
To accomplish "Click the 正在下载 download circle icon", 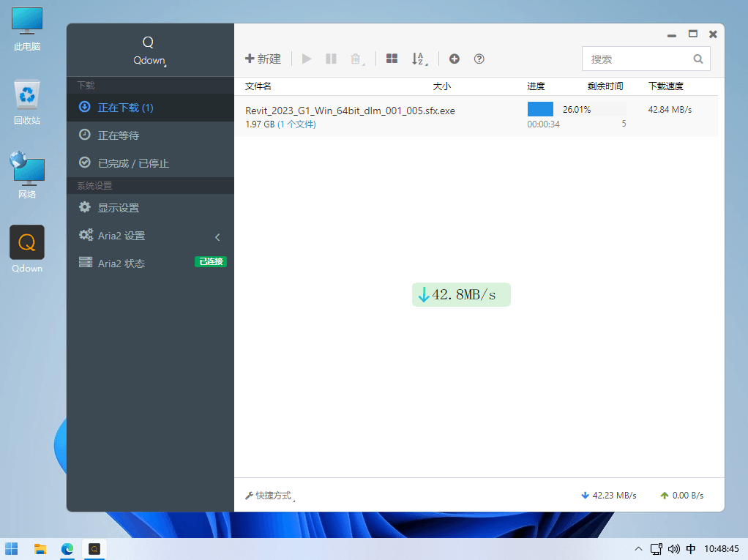I will (x=84, y=107).
